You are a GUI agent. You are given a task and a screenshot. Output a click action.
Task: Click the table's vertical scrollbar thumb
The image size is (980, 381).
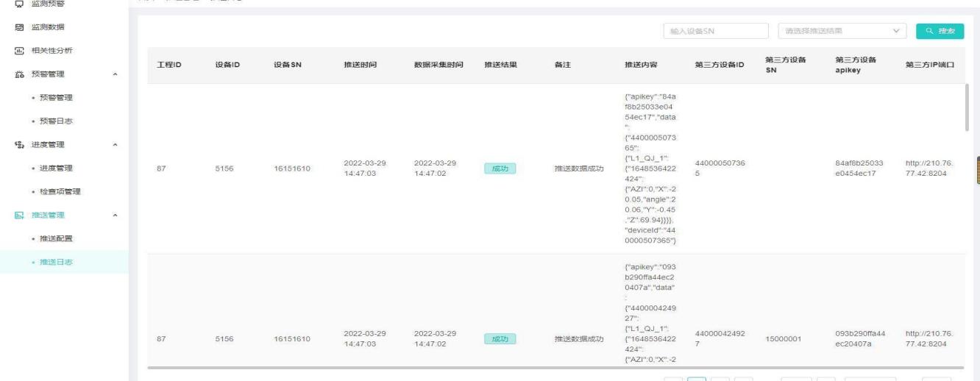(x=967, y=107)
